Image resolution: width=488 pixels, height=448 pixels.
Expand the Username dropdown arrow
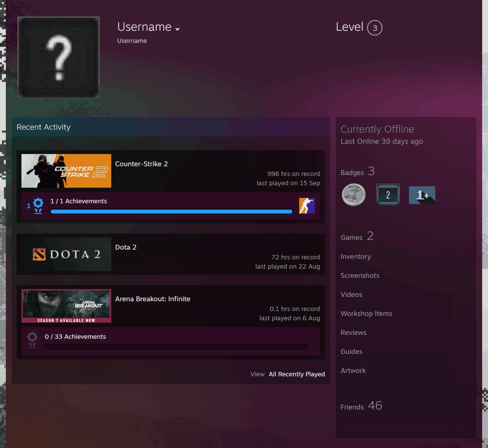coord(177,29)
